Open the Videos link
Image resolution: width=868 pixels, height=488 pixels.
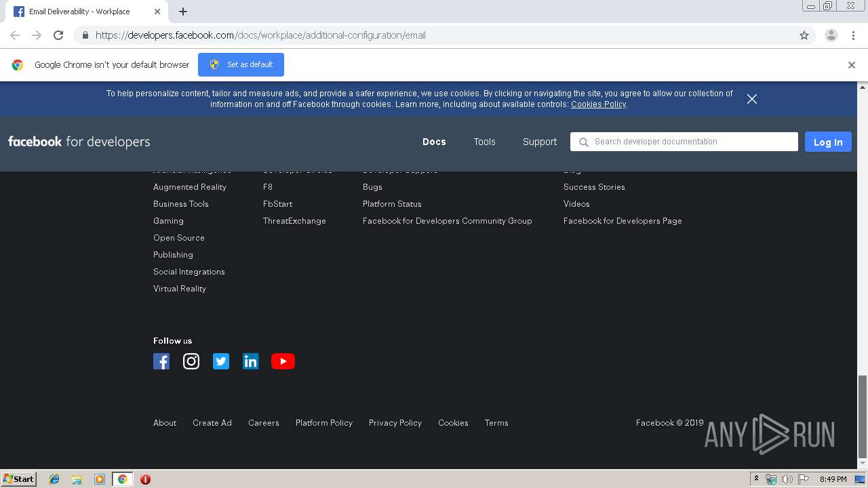[576, 204]
